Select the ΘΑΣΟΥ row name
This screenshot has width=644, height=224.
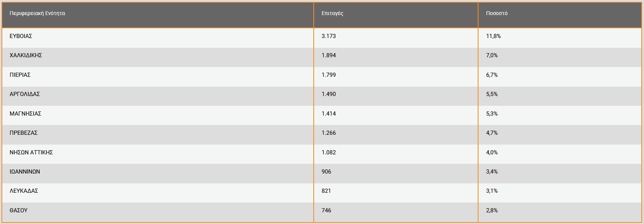[x=18, y=210]
